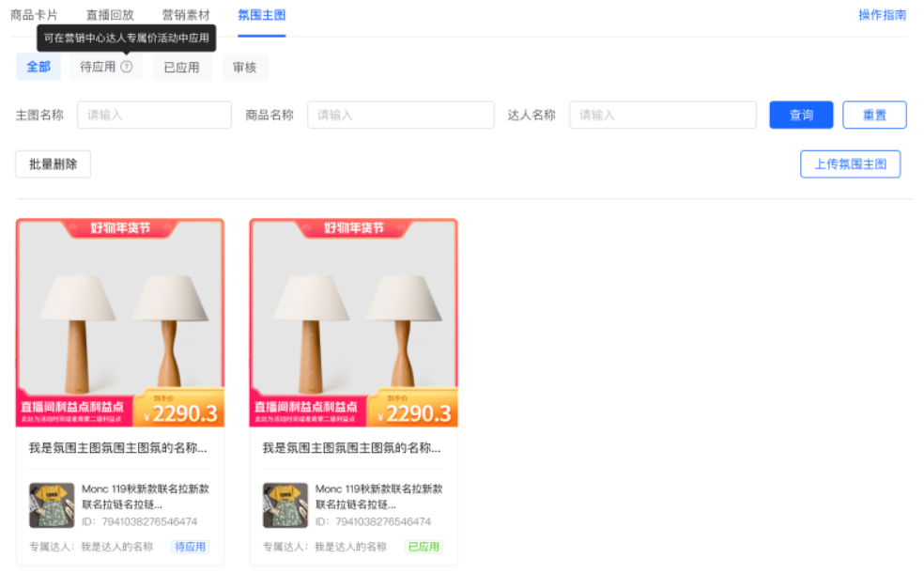Open the second lamp main image
Viewport: 924px width, 574px height.
(353, 322)
